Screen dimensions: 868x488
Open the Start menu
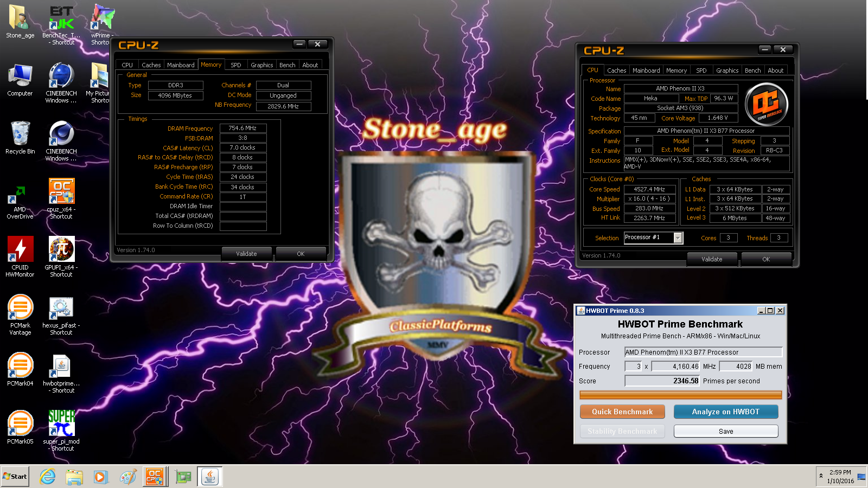point(15,477)
